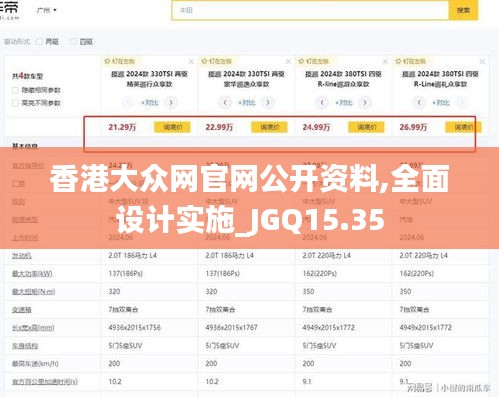This screenshot has height=397, width=499.
Task: Move 330TSI 豪华 column right arrow
Action: [x=268, y=102]
